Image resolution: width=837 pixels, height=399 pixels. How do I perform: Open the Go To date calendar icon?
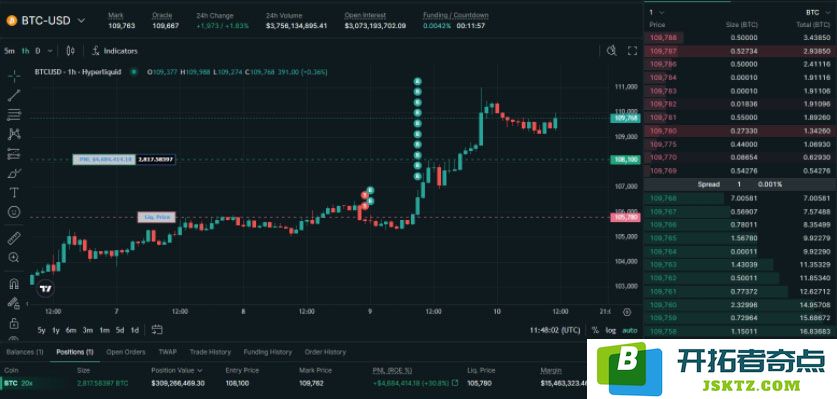coord(157,330)
